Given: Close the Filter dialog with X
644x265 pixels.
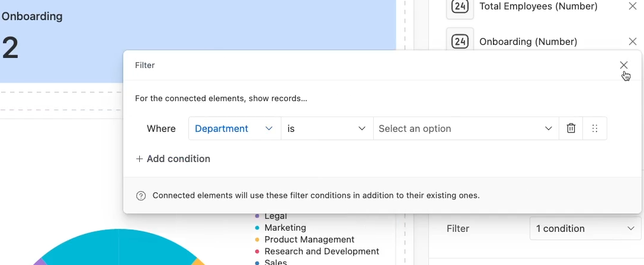Looking at the screenshot, I should [x=623, y=65].
